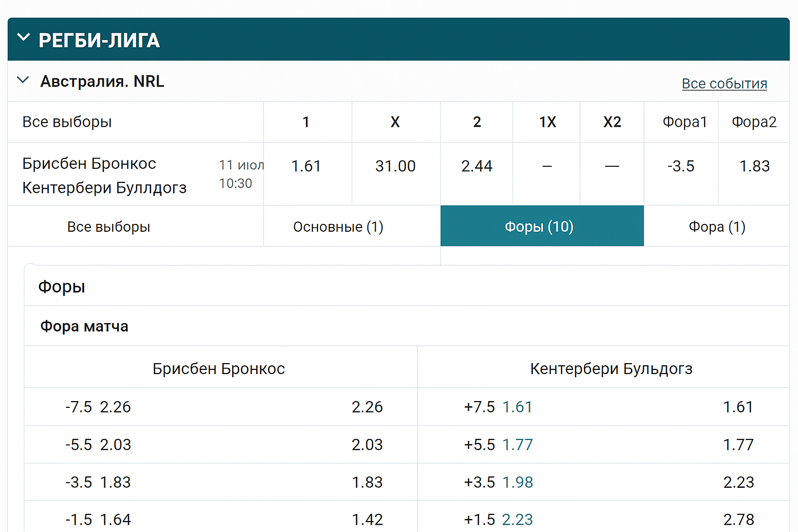Select Брисбен Бронкос -1.5 handicap at 1.42

click(x=367, y=520)
